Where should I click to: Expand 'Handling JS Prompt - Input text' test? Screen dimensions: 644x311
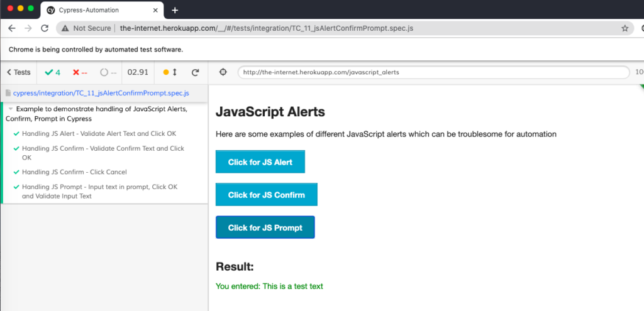coord(99,187)
